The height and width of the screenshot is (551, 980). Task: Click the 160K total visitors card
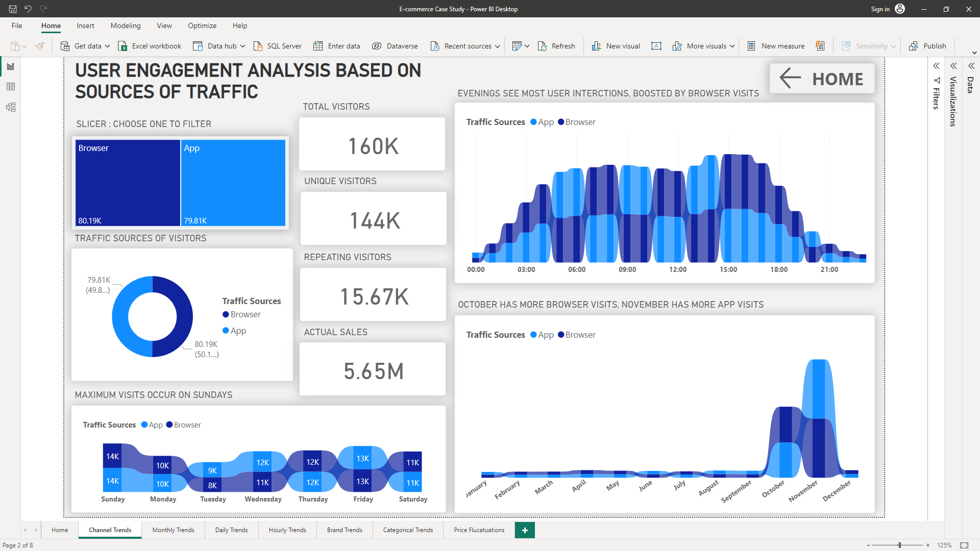[x=372, y=144]
